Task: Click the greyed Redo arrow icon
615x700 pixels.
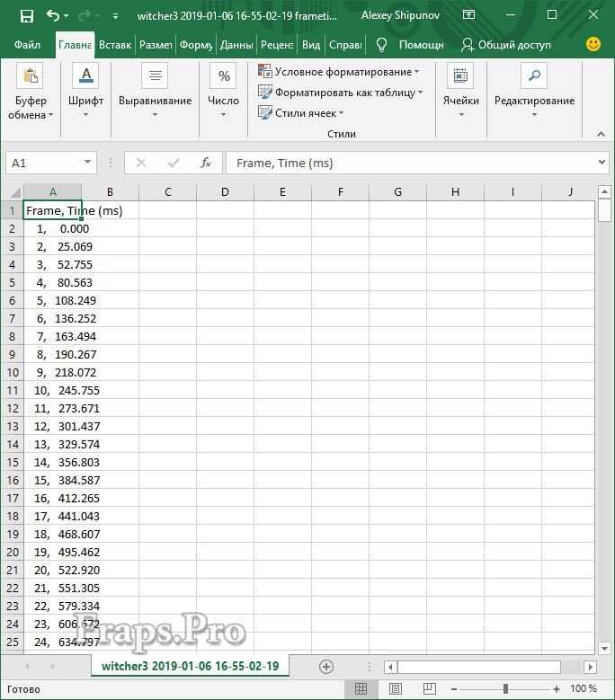Action: pyautogui.click(x=84, y=16)
